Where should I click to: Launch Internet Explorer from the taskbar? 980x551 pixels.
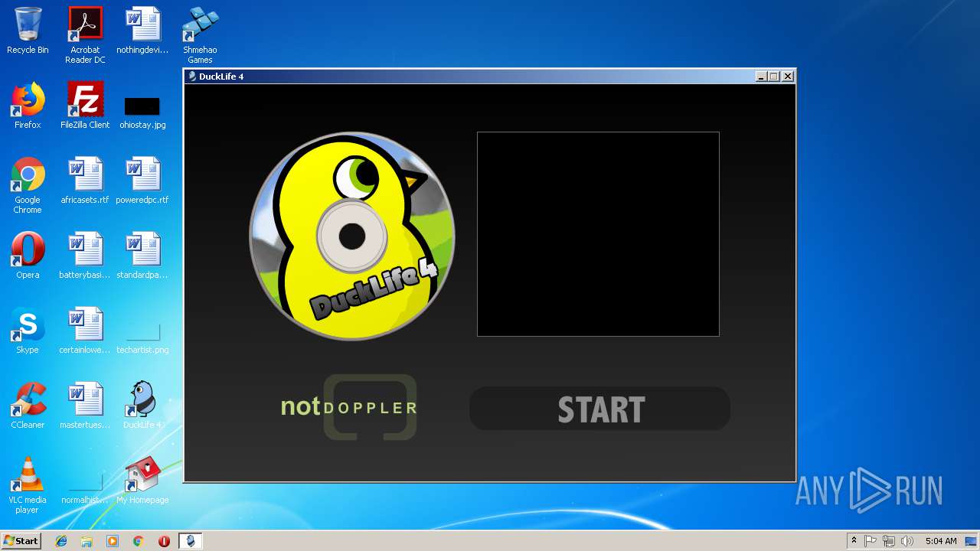61,541
